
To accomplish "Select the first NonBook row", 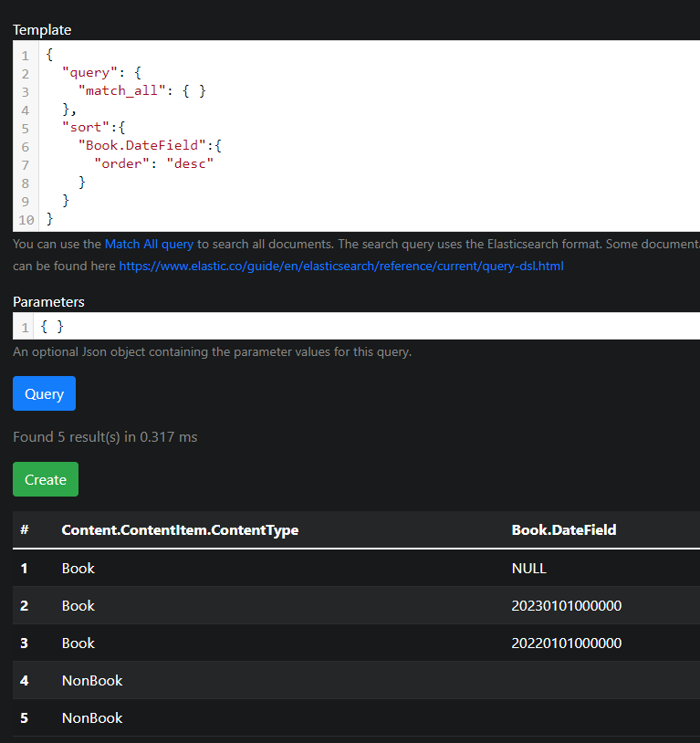I will click(x=274, y=680).
